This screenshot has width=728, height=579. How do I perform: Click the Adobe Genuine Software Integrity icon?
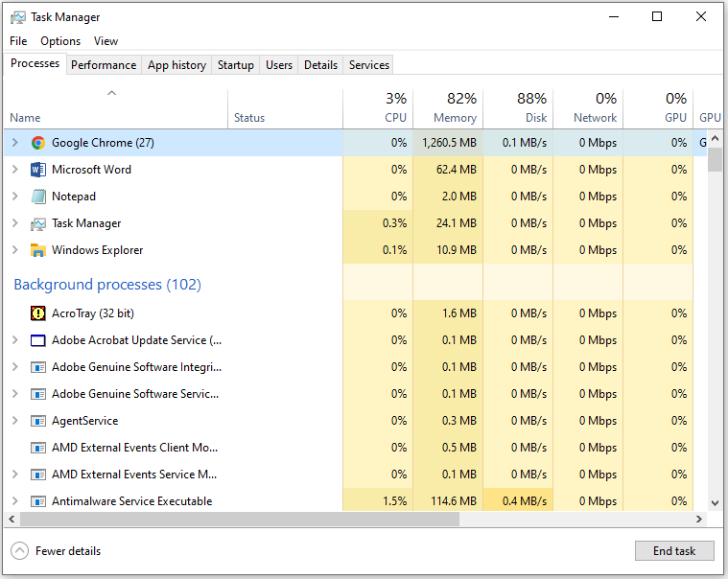[x=38, y=367]
